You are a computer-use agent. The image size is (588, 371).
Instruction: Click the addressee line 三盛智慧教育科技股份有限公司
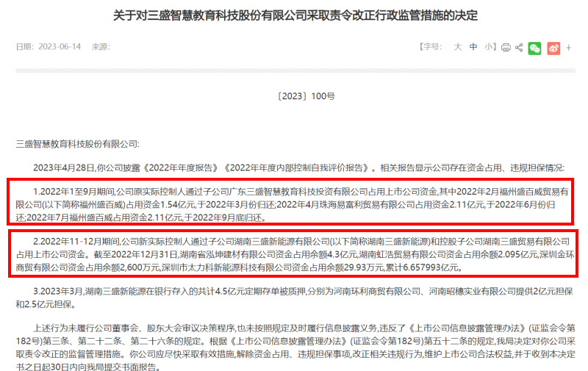tap(78, 144)
